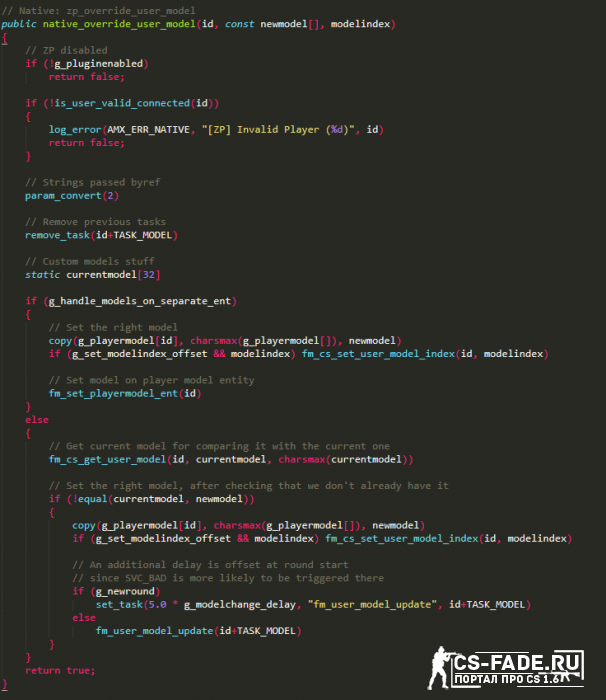Click the '// Strings passed byref' comment
The image size is (606, 700).
click(92, 182)
